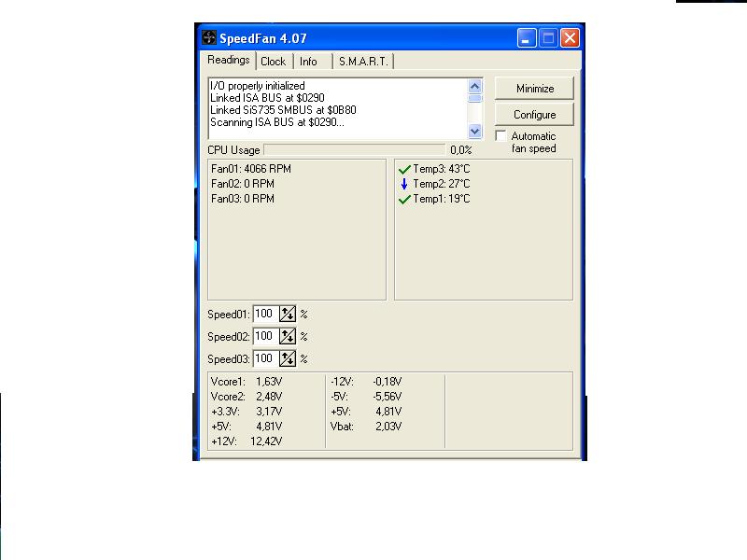Open the S.M.A.R.T. tab
The width and height of the screenshot is (747, 560).
[x=363, y=62]
